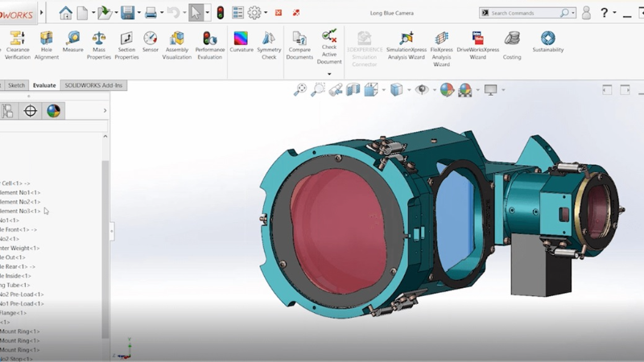Image resolution: width=644 pixels, height=362 pixels.
Task: Show Curvature display on the model
Action: [x=241, y=41]
